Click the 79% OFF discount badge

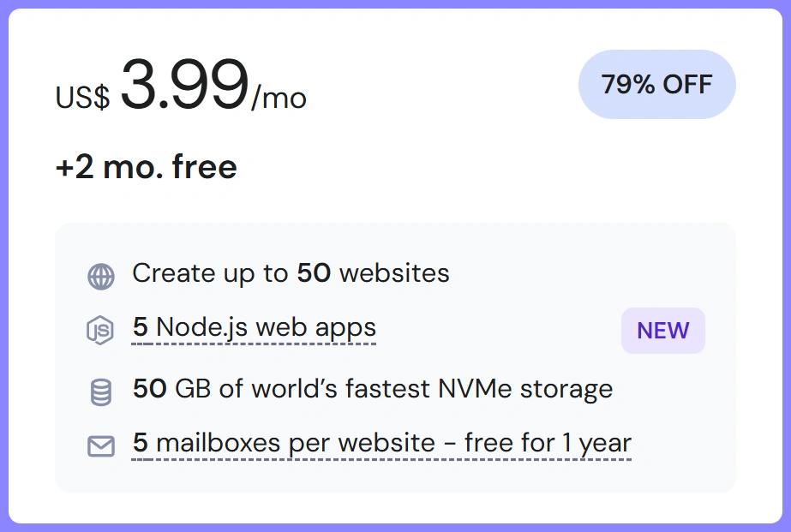[x=656, y=84]
